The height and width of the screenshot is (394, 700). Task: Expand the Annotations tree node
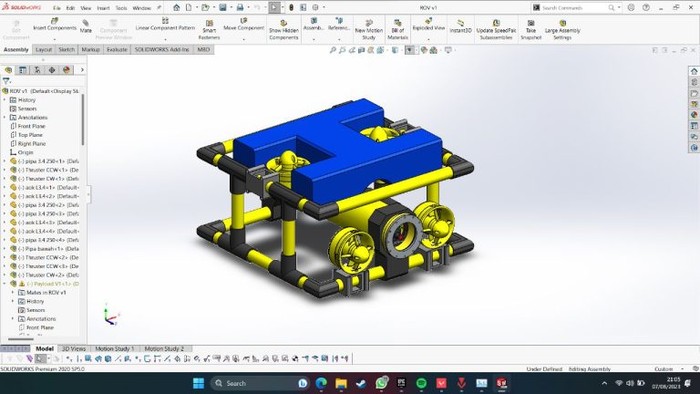click(x=4, y=117)
